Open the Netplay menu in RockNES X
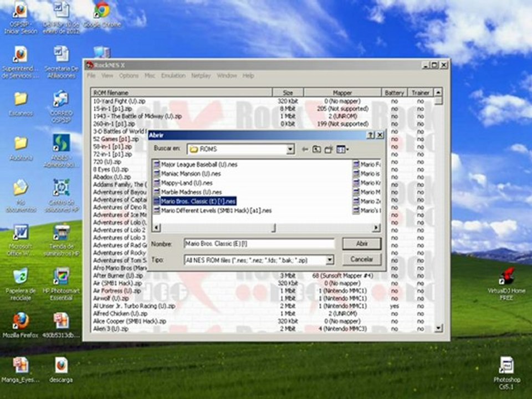Image resolution: width=532 pixels, height=399 pixels. (201, 76)
